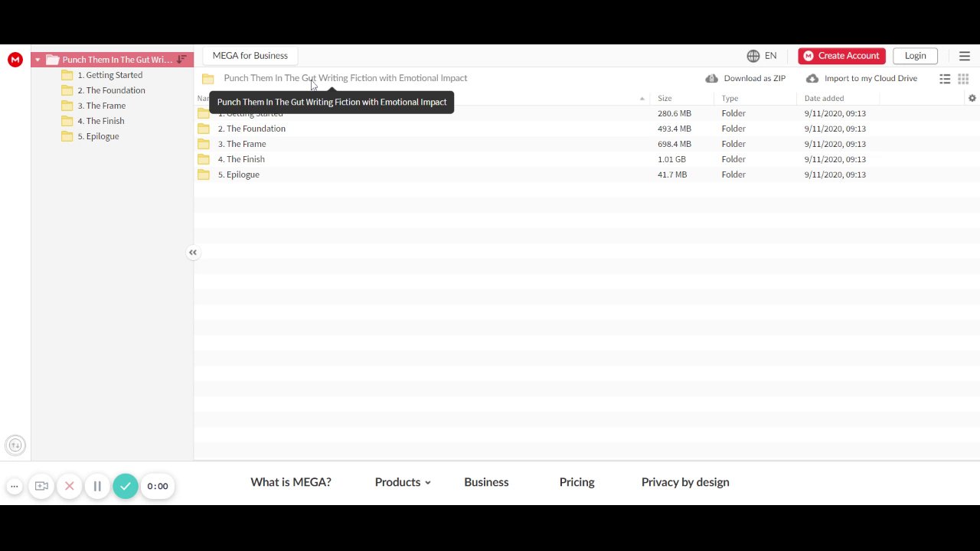
Task: Import folder to my Cloud Drive
Action: pyautogui.click(x=861, y=78)
